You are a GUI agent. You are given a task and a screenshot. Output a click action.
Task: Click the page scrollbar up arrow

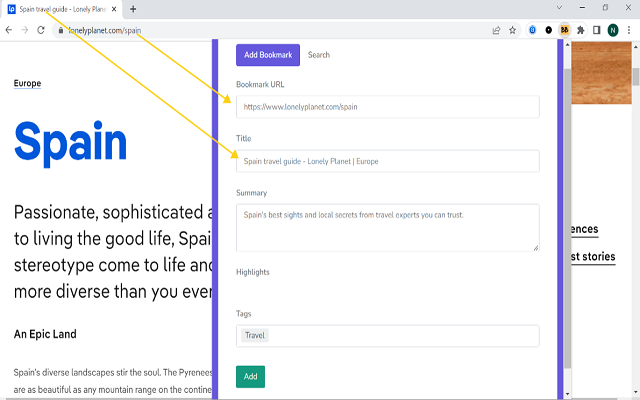[x=636, y=46]
